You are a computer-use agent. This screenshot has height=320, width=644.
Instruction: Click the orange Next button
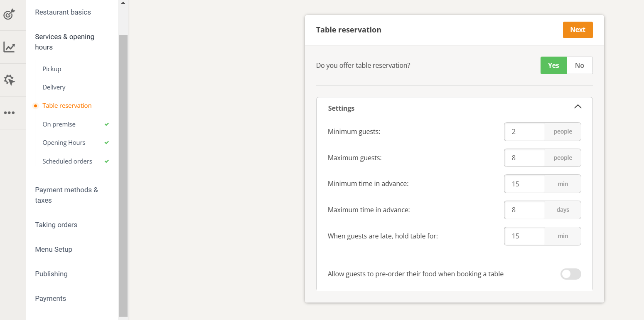pos(578,30)
